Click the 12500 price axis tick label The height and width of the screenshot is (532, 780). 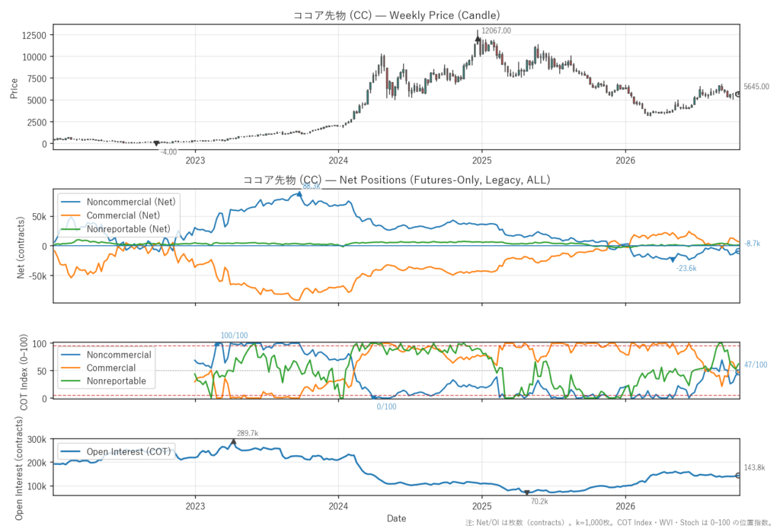(34, 35)
